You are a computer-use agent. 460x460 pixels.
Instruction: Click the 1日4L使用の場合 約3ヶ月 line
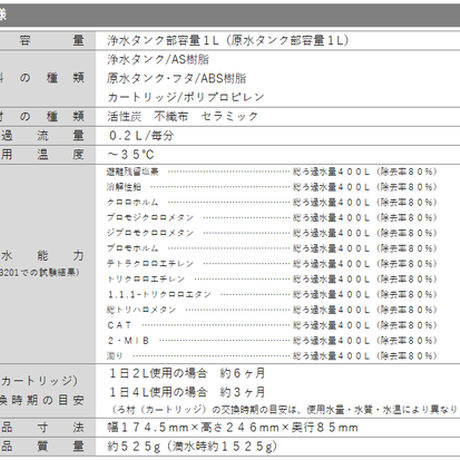click(187, 392)
